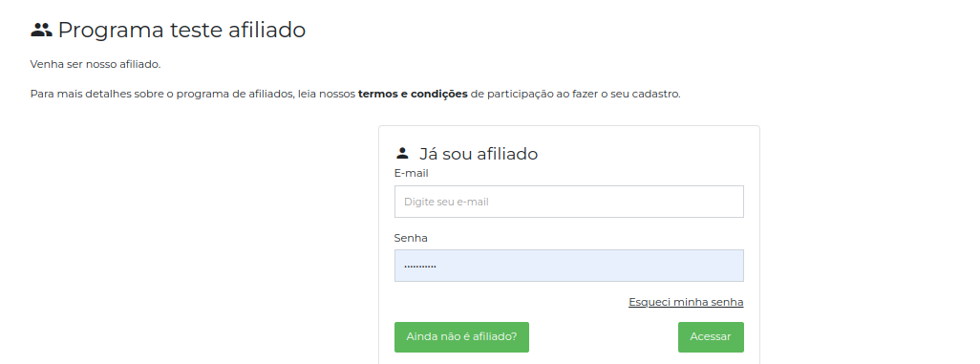Viewport: 980px width, 364px height.
Task: Click the Programa teste afiliado heading
Action: pos(181,30)
